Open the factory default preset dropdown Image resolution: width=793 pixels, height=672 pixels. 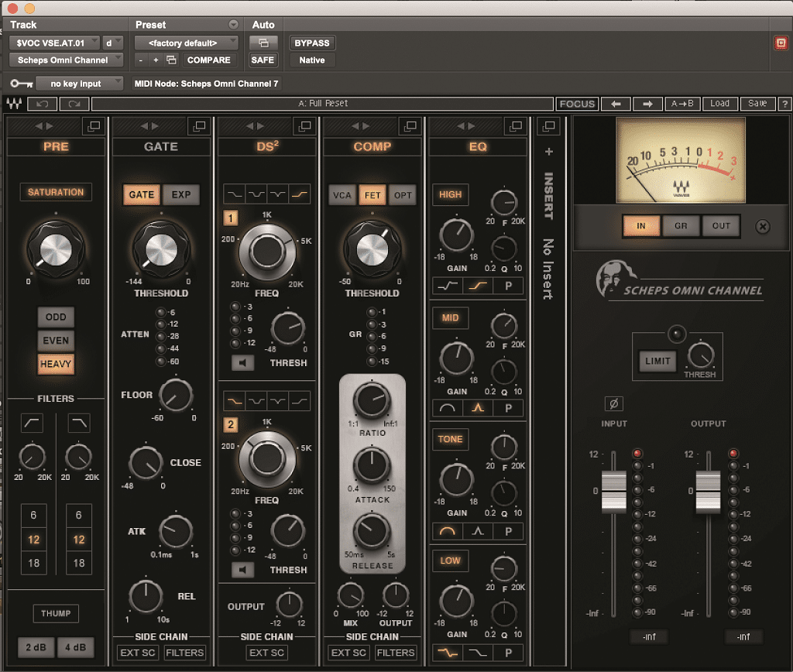pyautogui.click(x=186, y=43)
